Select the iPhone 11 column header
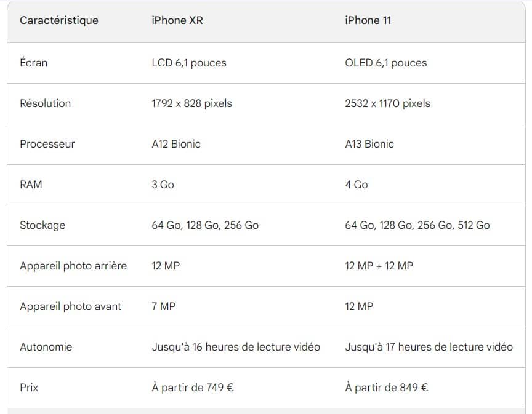The image size is (532, 414). 368,20
